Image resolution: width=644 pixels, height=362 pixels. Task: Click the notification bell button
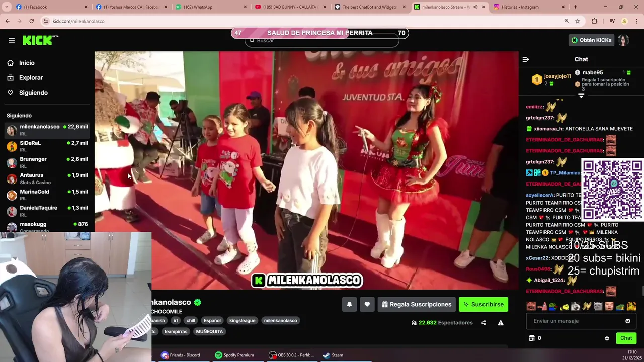coord(349,304)
